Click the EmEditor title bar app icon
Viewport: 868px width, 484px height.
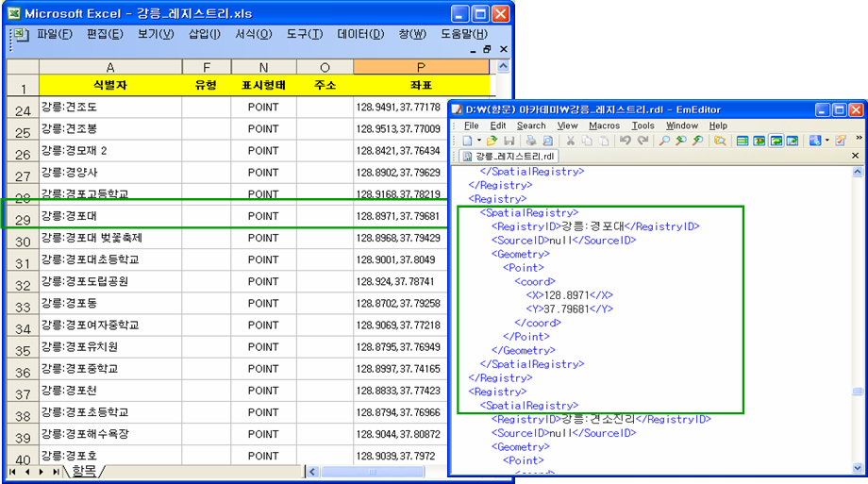458,109
